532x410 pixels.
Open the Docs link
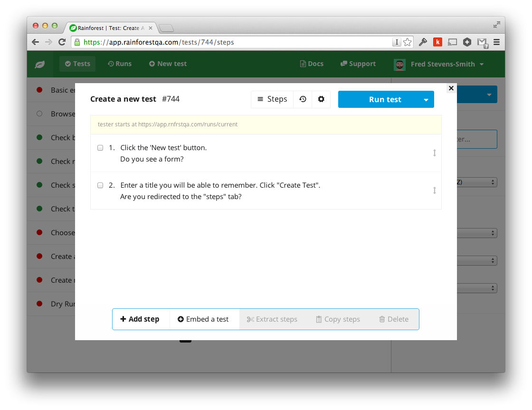(312, 64)
